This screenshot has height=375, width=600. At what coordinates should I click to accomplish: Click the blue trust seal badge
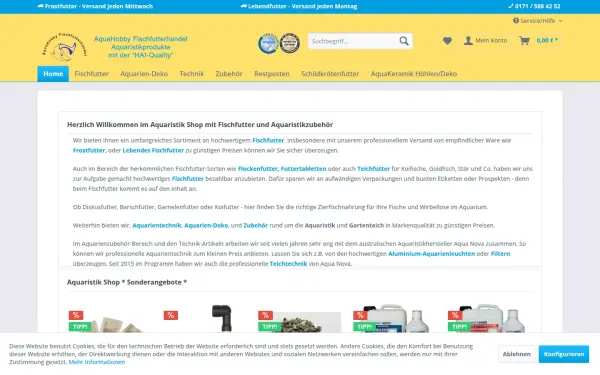268,43
